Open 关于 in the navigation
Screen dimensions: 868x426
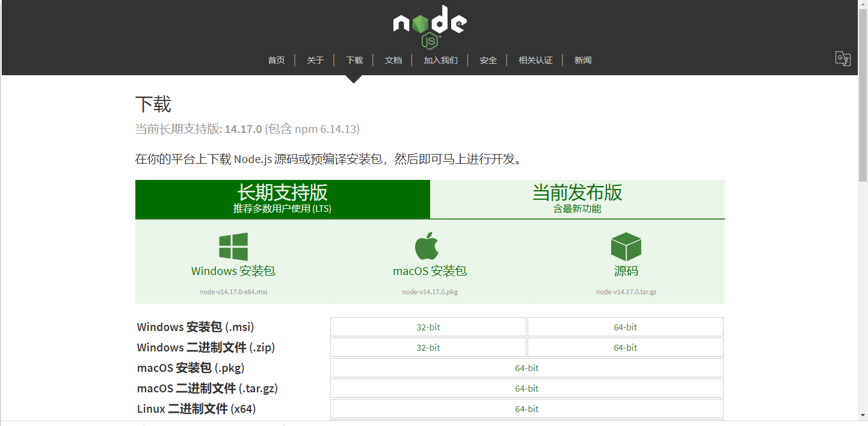[315, 60]
